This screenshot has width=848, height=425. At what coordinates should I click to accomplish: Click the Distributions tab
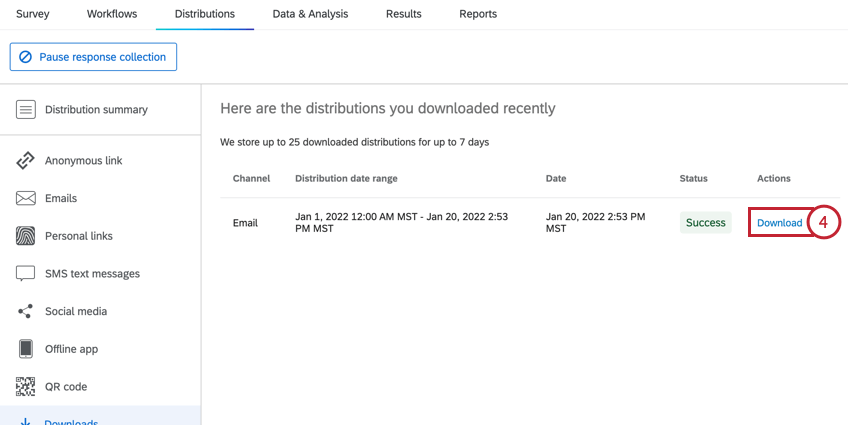[x=204, y=14]
